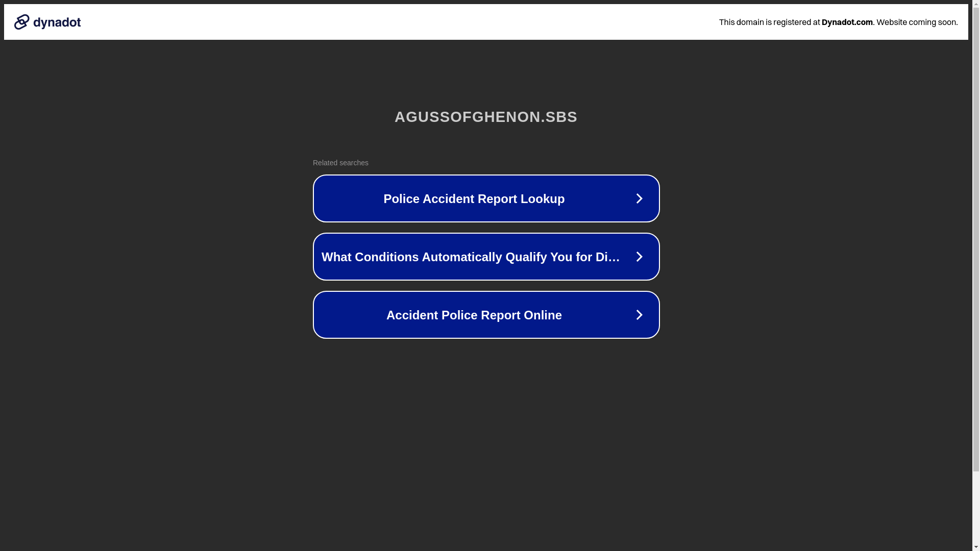The height and width of the screenshot is (551, 980).
Task: Click chevron arrow on Police Accident Report Lookup
Action: coord(639,198)
